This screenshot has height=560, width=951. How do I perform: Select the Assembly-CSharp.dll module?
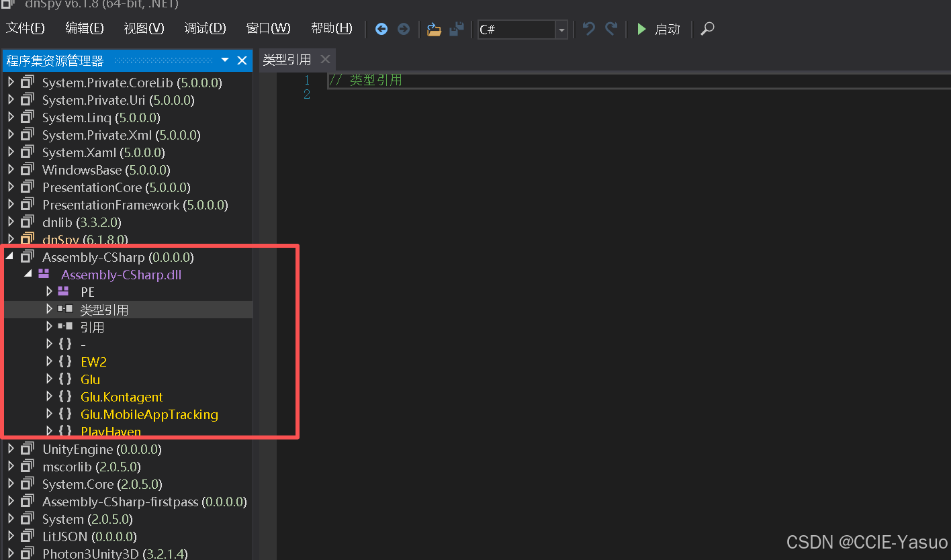pos(121,275)
